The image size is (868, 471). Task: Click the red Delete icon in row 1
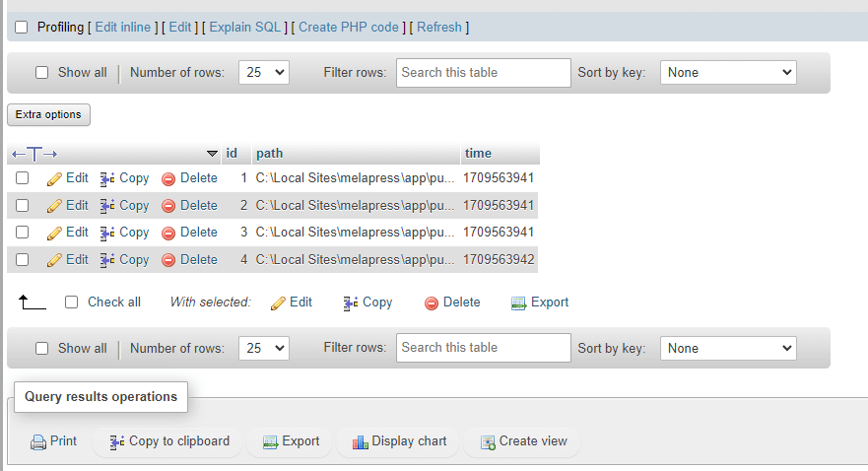pyautogui.click(x=168, y=178)
